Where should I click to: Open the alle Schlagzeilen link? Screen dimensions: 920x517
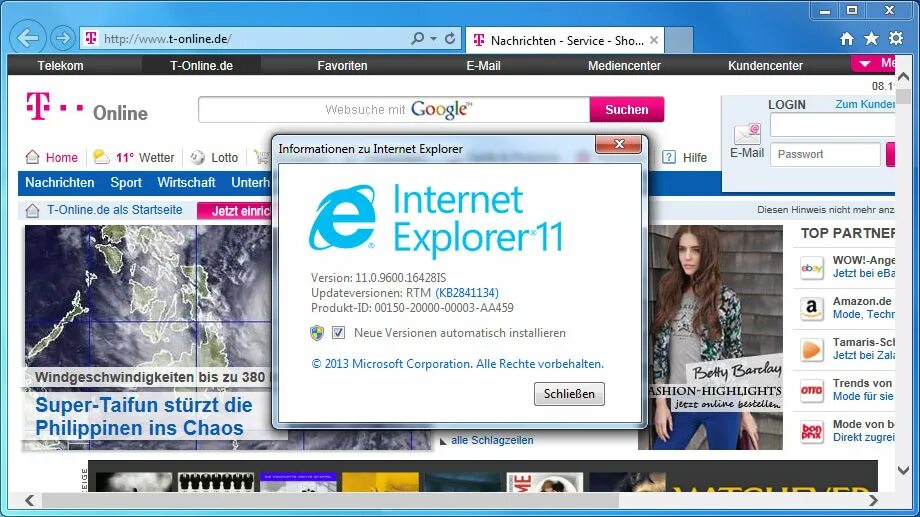492,440
